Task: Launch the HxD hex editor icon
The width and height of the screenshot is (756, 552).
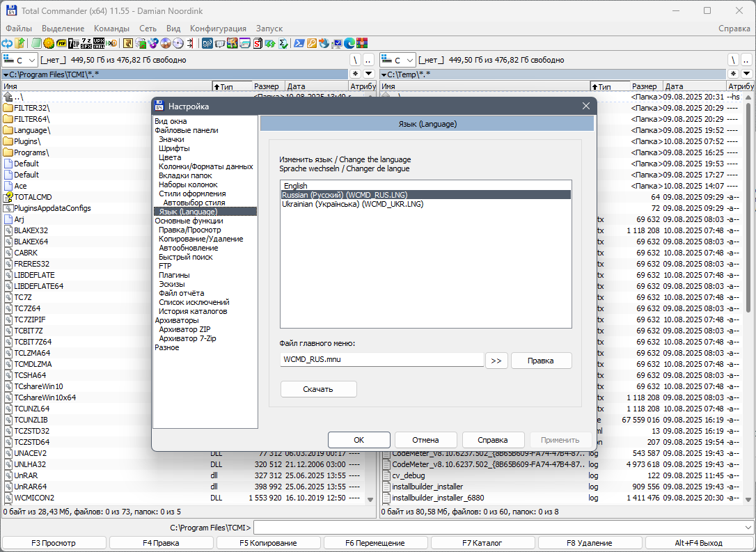Action: point(111,43)
